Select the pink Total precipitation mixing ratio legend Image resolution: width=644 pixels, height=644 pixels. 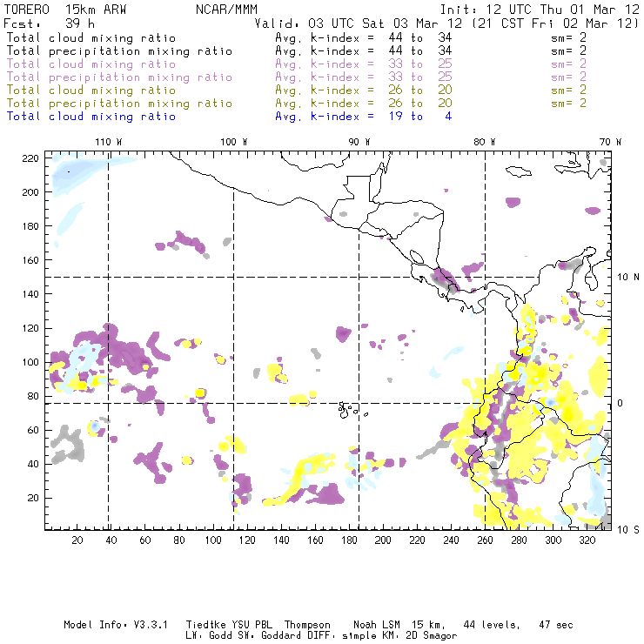[x=118, y=77]
